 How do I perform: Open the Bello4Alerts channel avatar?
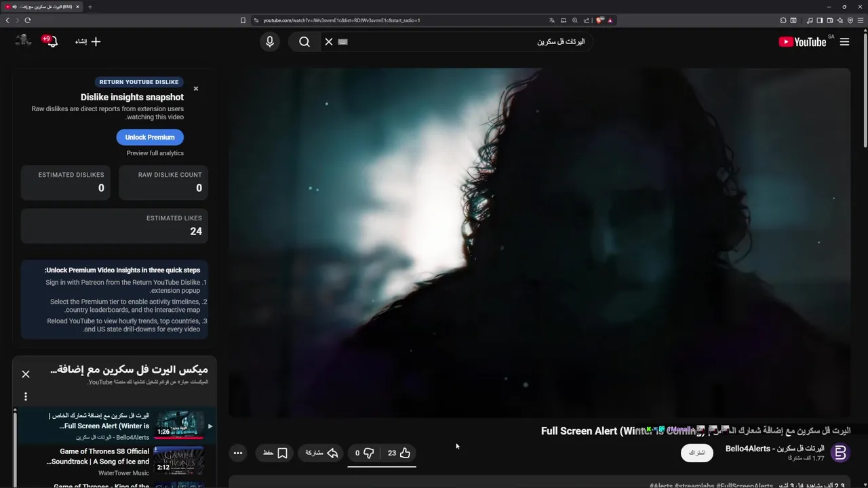pos(840,453)
